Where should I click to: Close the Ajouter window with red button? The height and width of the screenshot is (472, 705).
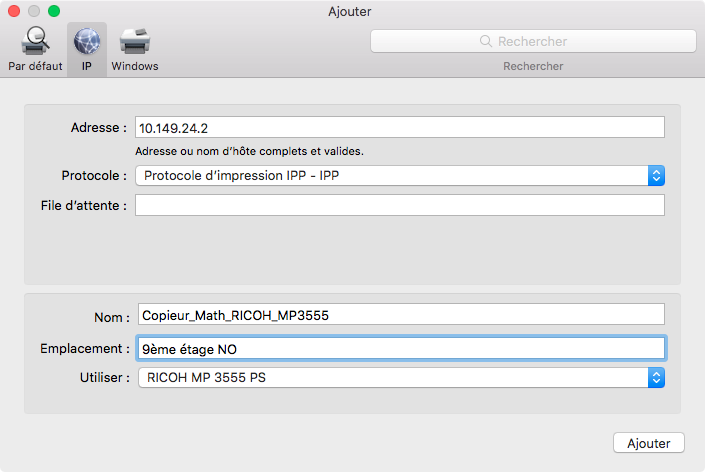(14, 11)
